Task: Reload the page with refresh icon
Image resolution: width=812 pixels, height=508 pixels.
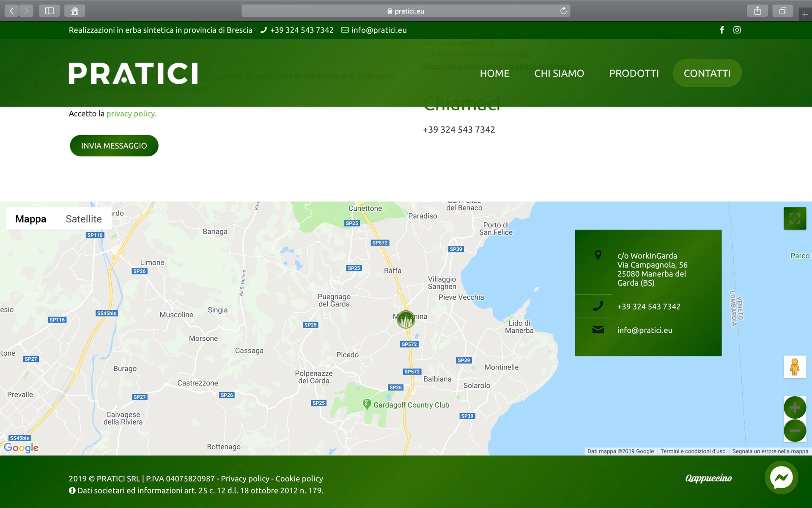Action: tap(563, 11)
